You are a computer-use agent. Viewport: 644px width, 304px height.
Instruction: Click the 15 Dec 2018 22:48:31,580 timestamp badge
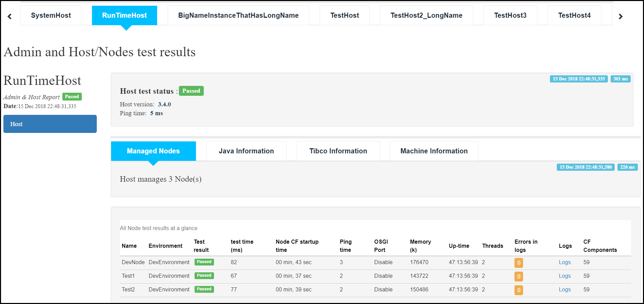click(585, 167)
